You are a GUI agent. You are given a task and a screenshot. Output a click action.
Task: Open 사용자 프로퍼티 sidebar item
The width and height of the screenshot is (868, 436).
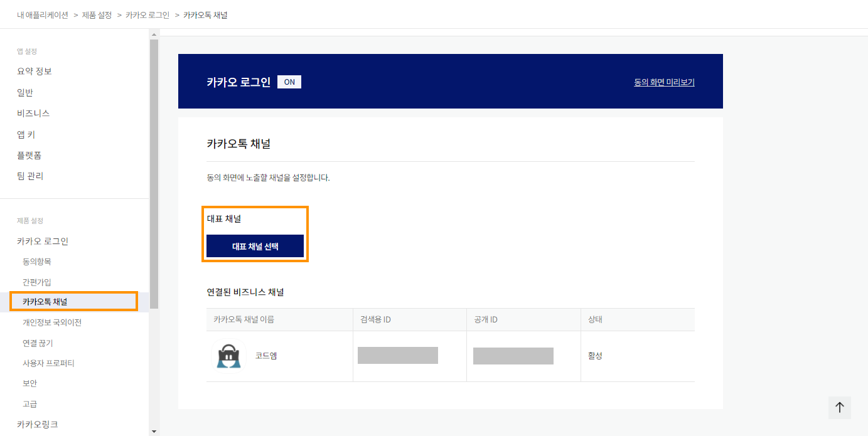coord(48,363)
